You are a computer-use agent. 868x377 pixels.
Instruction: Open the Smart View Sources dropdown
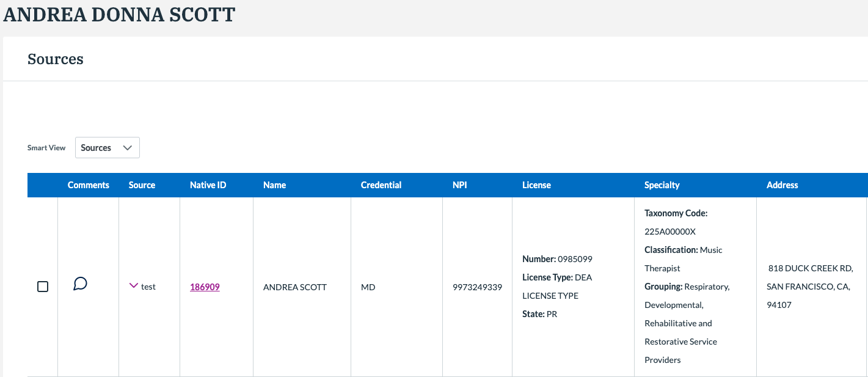pos(108,148)
